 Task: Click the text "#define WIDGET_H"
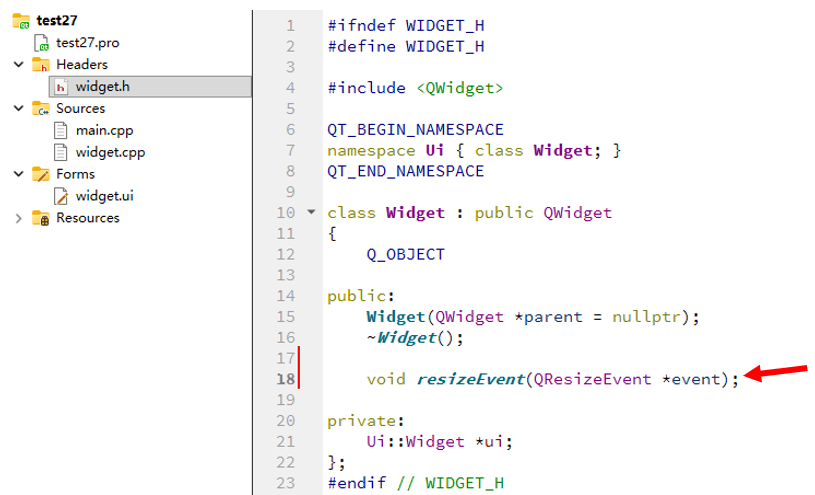pos(406,46)
